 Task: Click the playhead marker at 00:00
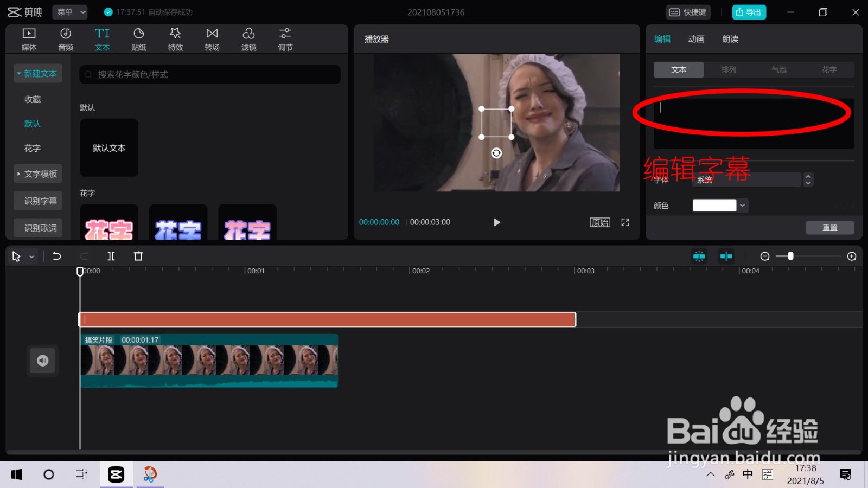click(x=80, y=271)
